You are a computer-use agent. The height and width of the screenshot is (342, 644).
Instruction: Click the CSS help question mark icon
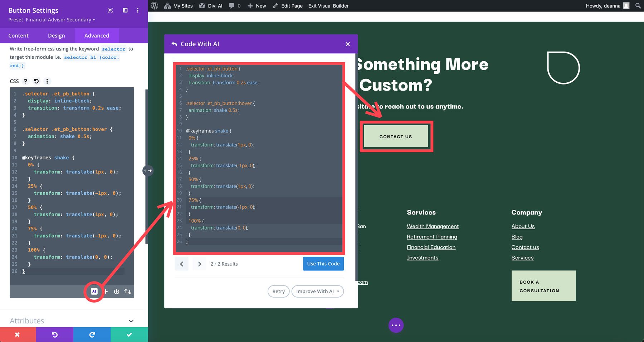(x=25, y=81)
